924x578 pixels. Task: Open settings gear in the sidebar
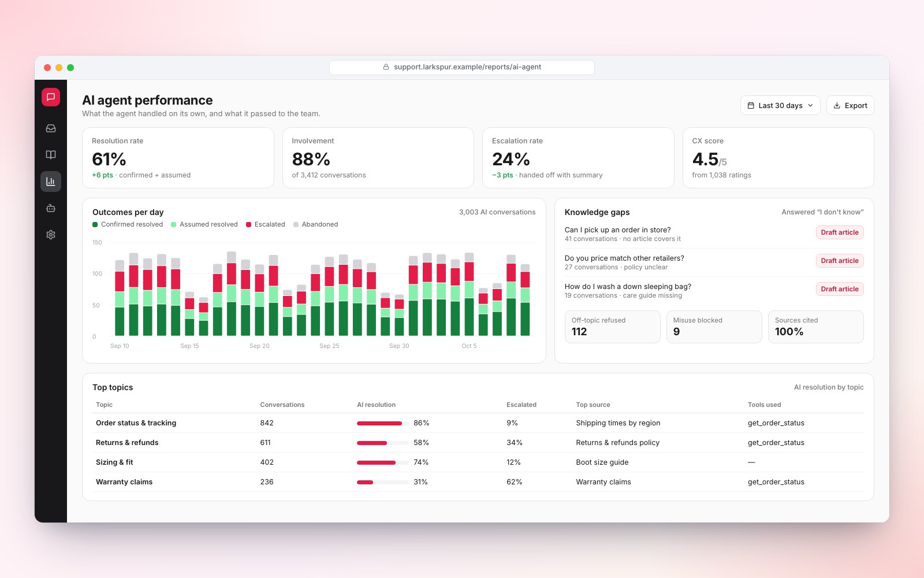click(x=51, y=235)
